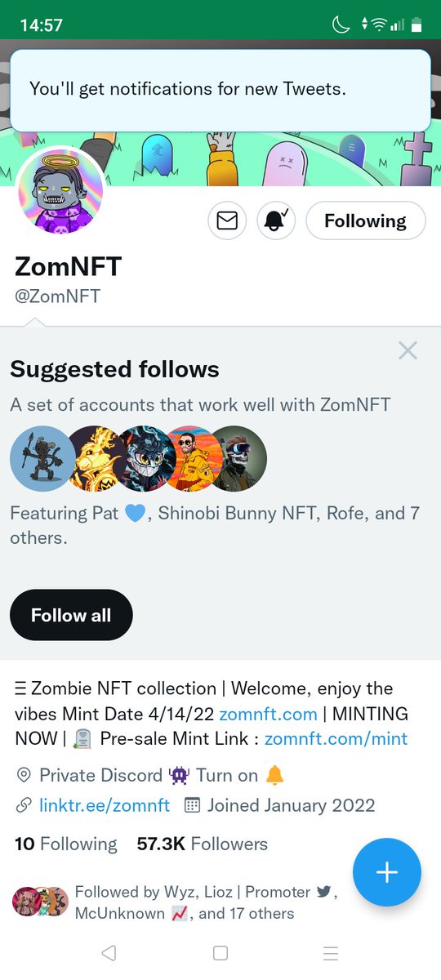Open the zomnft.com/mint pre-sale link
Image resolution: width=441 pixels, height=980 pixels.
click(x=336, y=739)
